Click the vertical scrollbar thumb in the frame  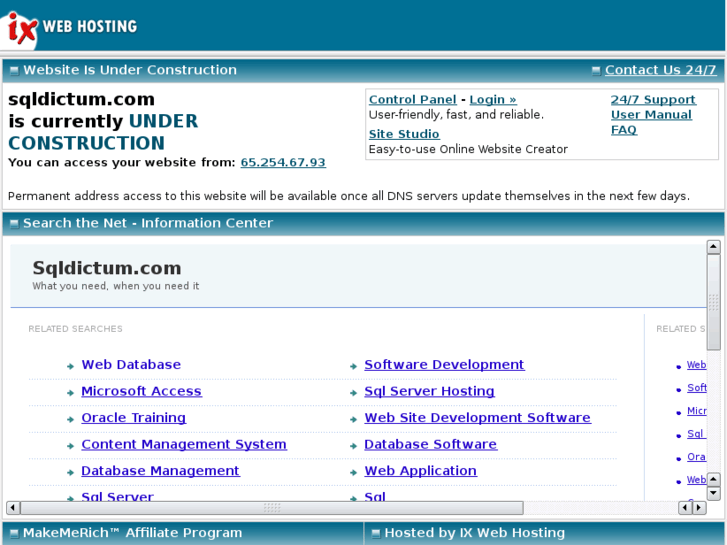[714, 301]
